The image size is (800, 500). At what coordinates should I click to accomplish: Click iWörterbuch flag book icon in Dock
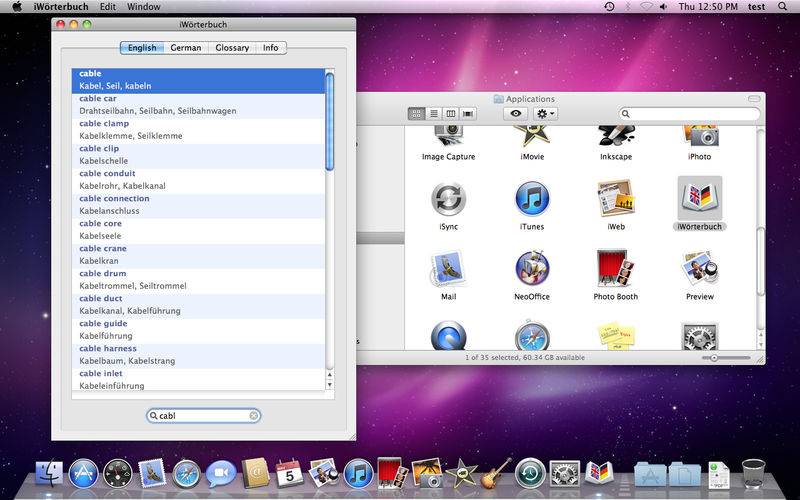pos(599,472)
